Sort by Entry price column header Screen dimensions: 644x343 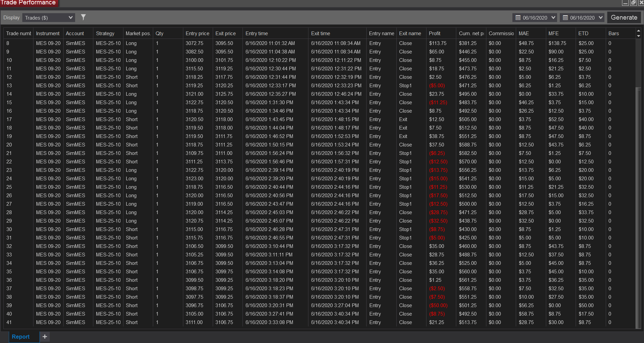[198, 33]
